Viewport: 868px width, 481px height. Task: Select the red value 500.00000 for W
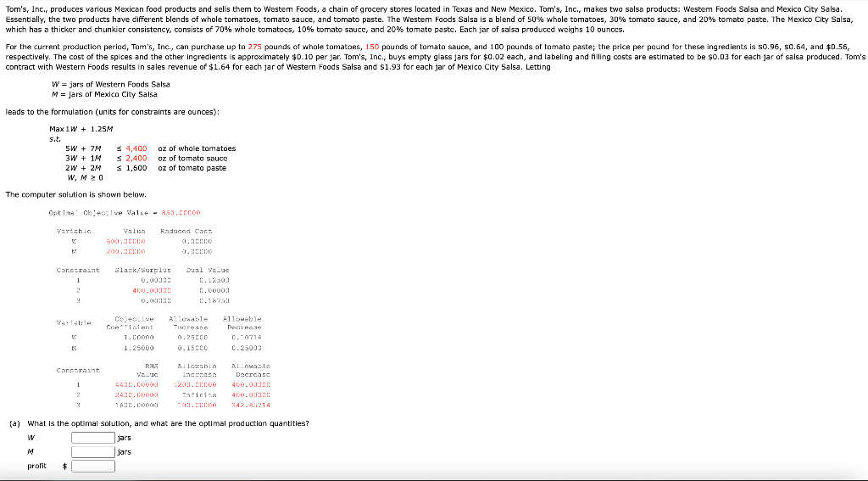pyautogui.click(x=125, y=242)
